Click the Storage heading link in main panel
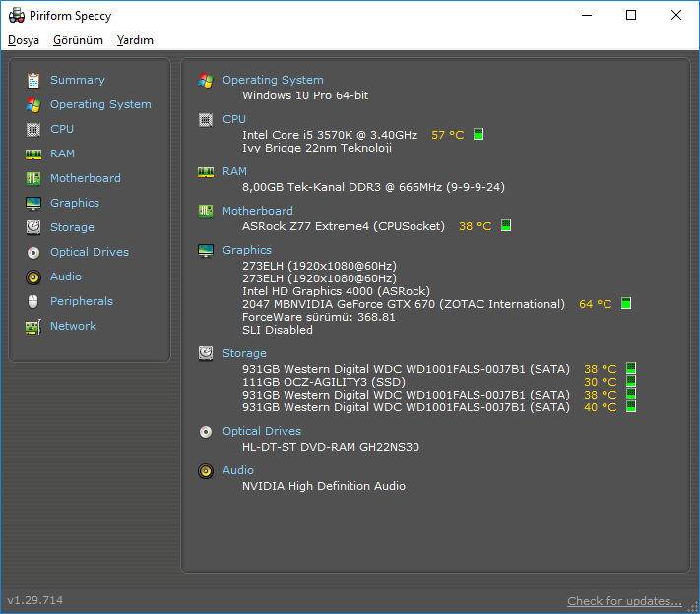This screenshot has height=614, width=700. point(244,353)
